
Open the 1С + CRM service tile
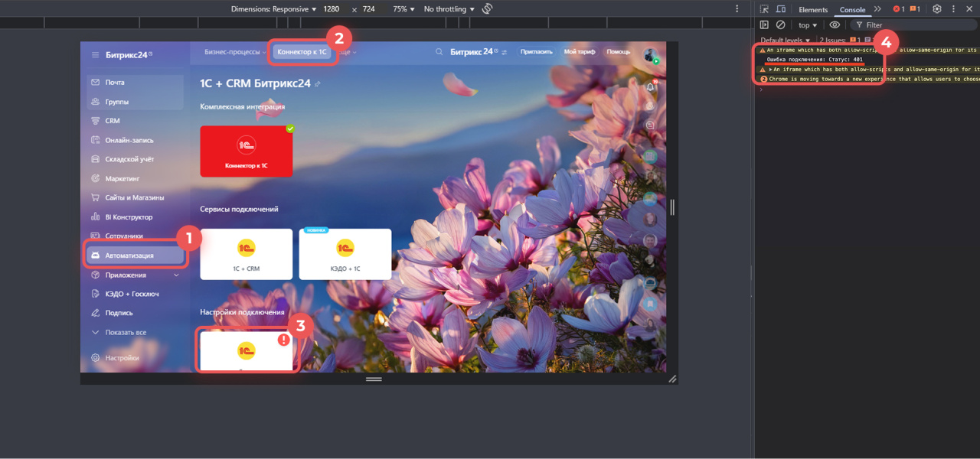247,254
